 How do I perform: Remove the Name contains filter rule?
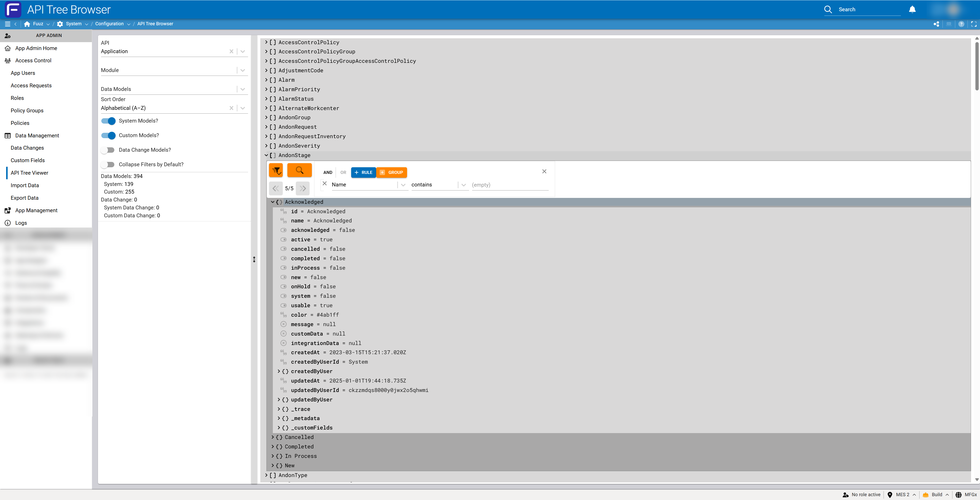click(325, 184)
